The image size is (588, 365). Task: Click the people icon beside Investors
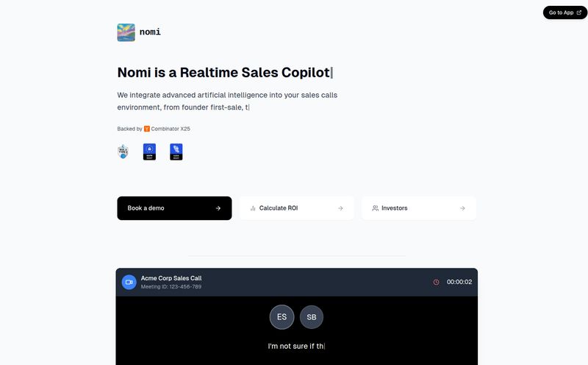point(375,208)
